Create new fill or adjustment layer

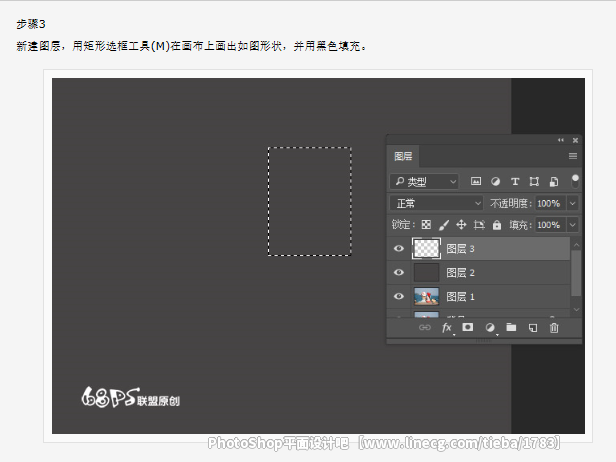click(490, 328)
